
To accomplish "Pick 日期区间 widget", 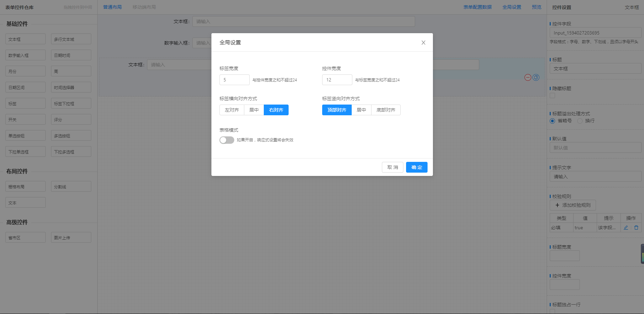I will point(26,87).
